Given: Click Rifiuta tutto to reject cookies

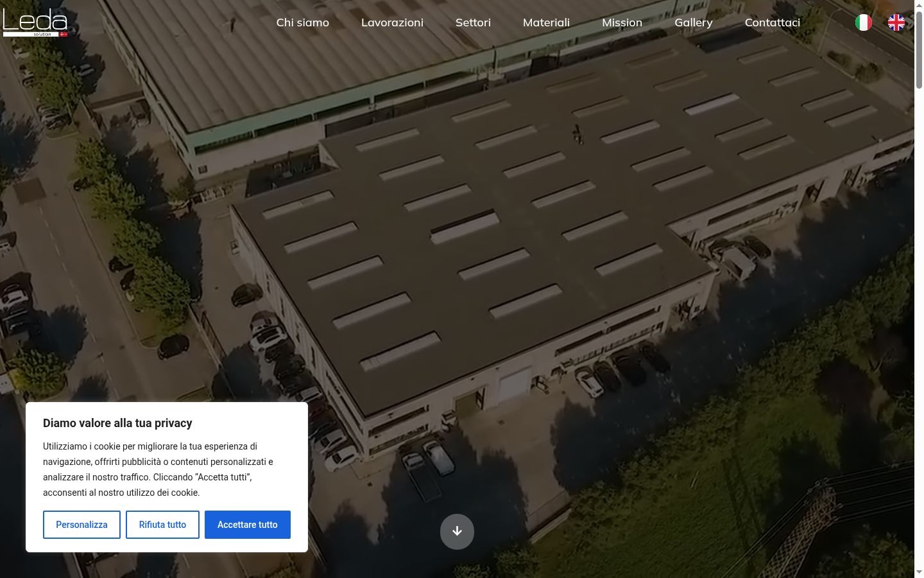Looking at the screenshot, I should [x=162, y=525].
